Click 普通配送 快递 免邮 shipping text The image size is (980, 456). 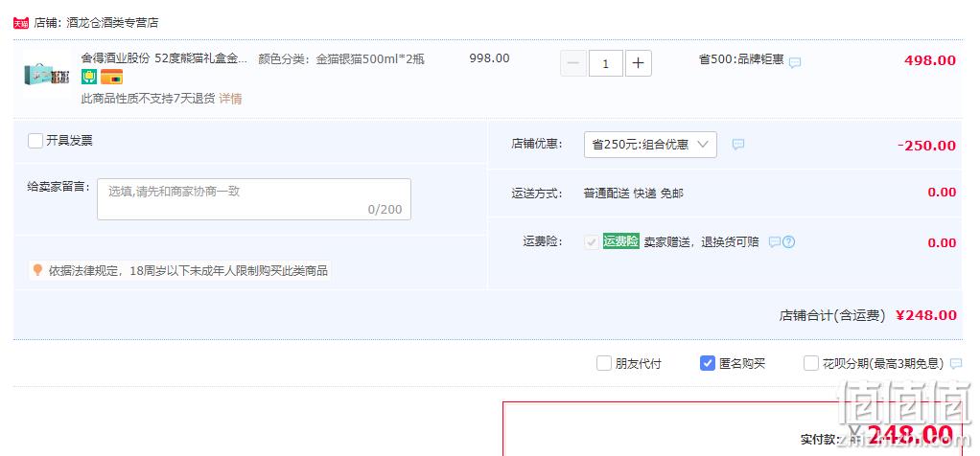(x=634, y=194)
